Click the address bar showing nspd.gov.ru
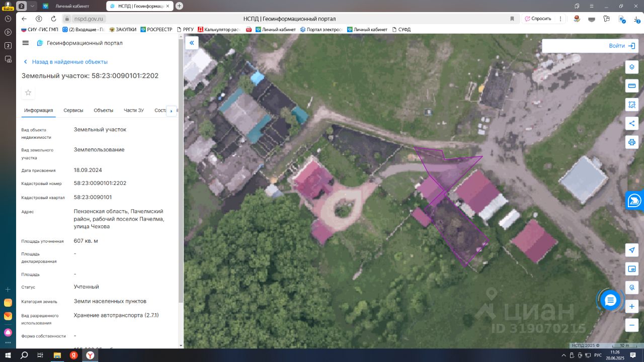Viewport: 644px width, 362px height. pos(89,19)
